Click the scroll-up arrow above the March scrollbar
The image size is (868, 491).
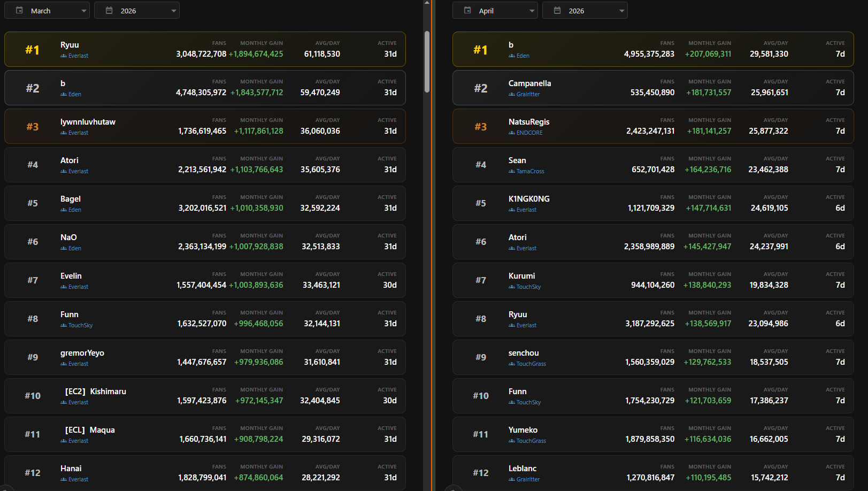427,3
